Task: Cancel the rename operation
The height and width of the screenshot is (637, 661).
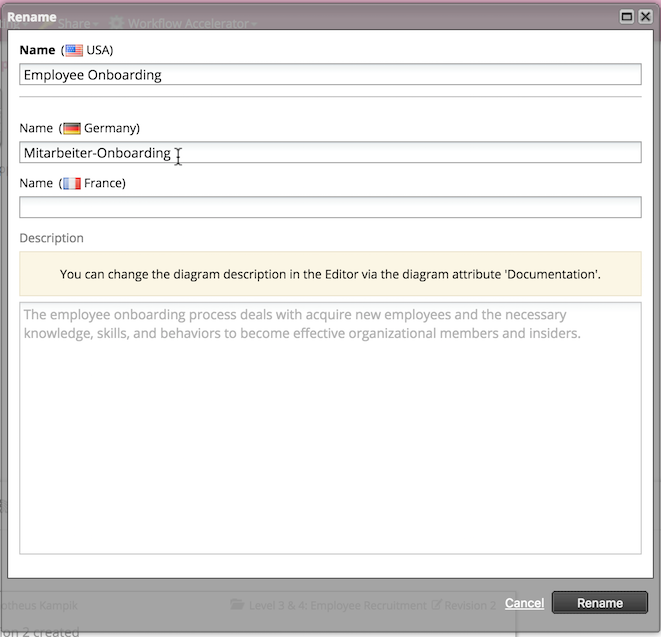Action: 524,603
